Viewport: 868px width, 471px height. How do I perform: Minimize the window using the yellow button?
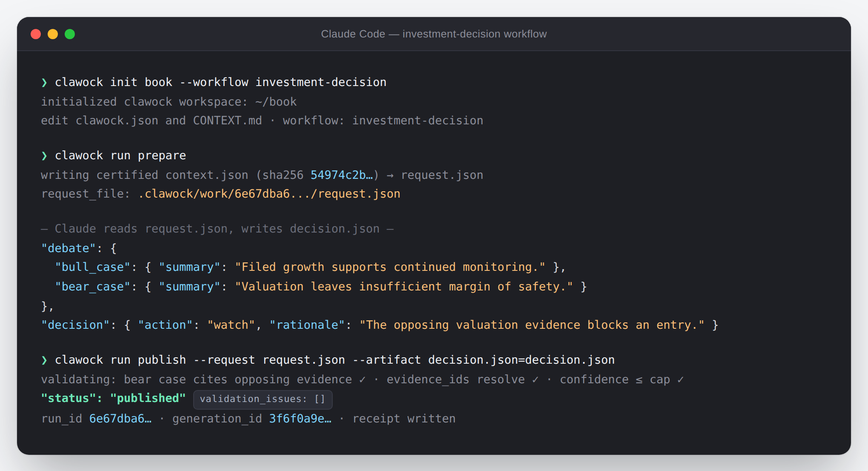click(53, 34)
